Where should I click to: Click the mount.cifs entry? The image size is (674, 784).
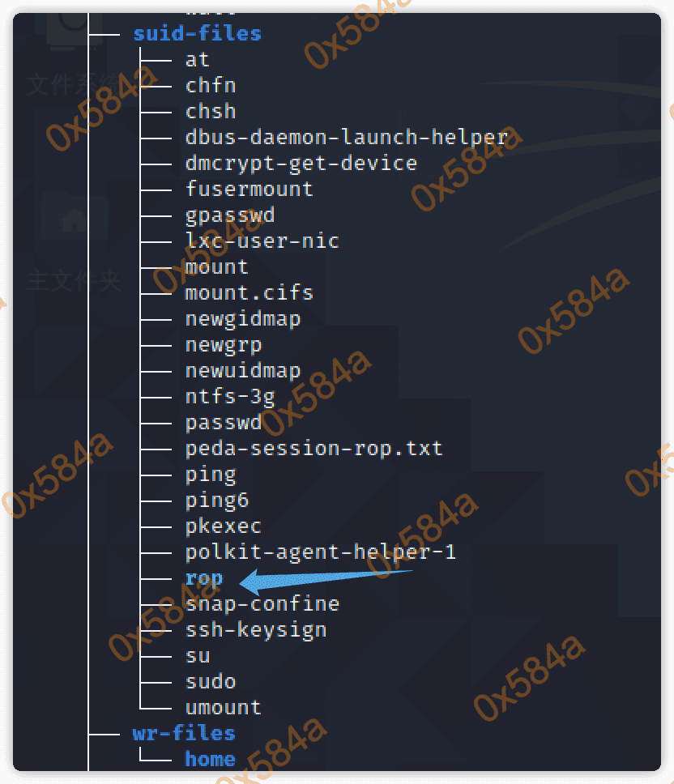click(x=249, y=293)
